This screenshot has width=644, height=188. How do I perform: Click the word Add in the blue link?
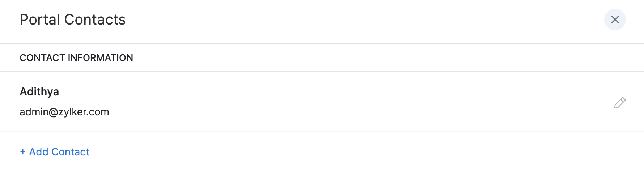39,152
